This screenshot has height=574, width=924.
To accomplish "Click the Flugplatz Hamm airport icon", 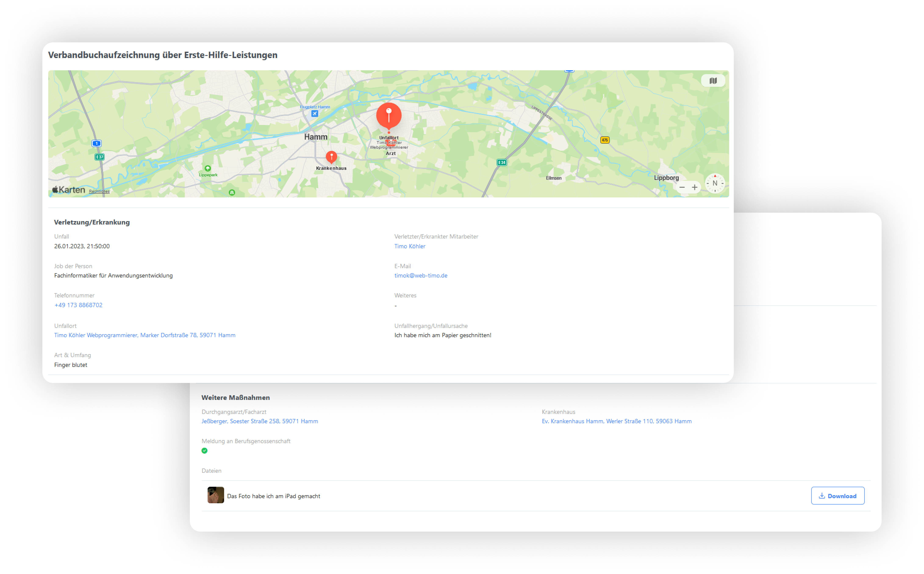I will pos(314,114).
